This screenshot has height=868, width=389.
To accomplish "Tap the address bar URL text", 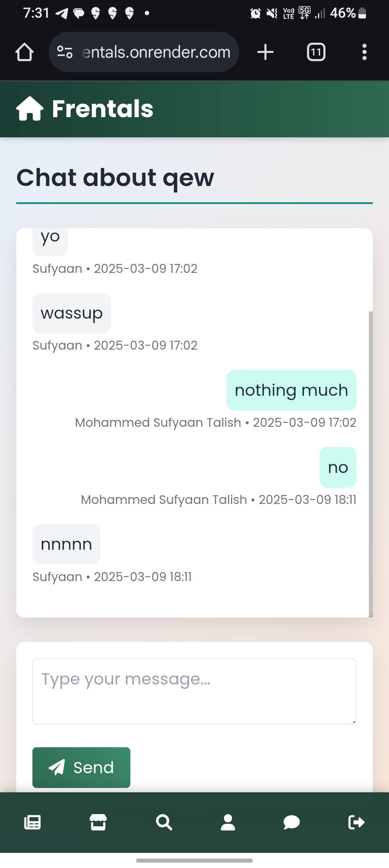I will point(156,52).
